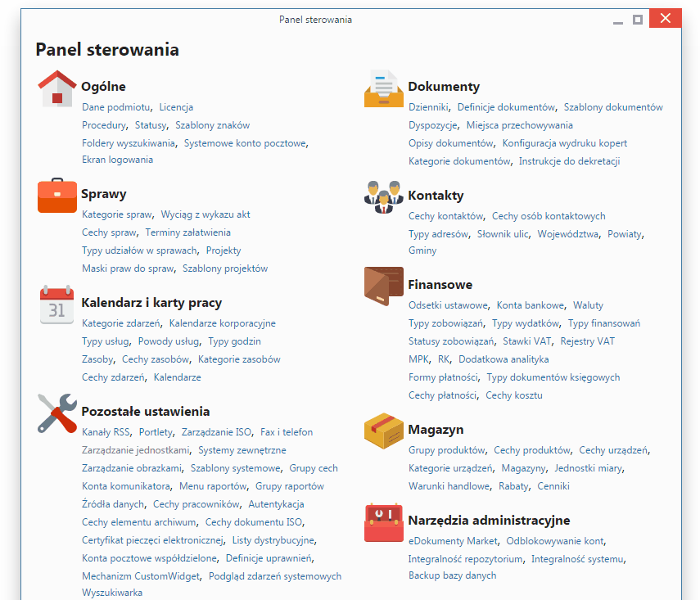Select the Konta bankowe link
The image size is (700, 600).
(x=530, y=305)
